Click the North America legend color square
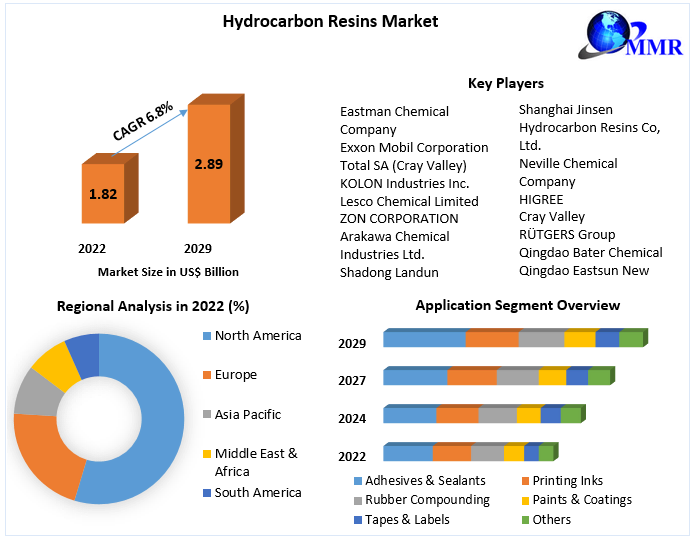The width and height of the screenshot is (696, 540). 207,336
